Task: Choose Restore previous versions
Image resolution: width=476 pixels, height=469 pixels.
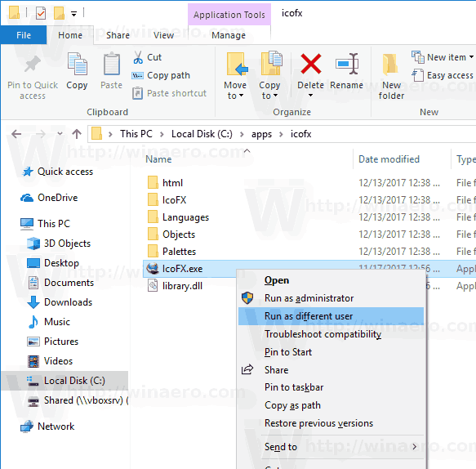Action: pyautogui.click(x=331, y=423)
